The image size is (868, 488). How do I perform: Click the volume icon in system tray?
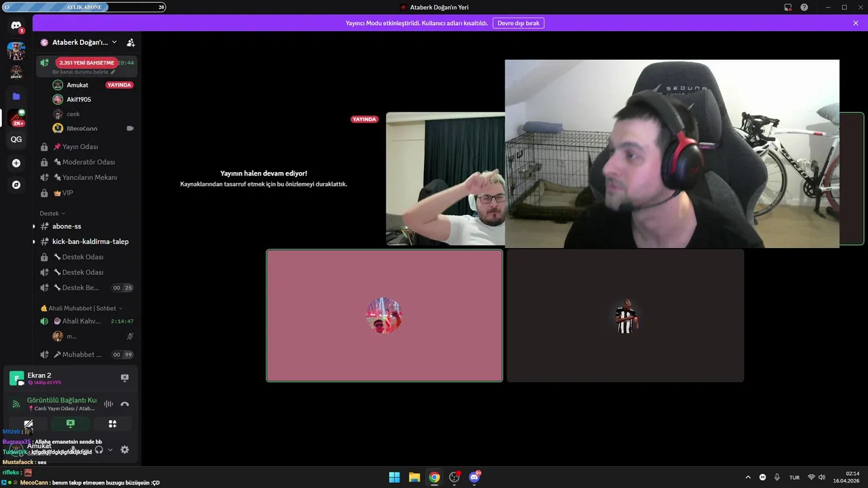pos(822,477)
